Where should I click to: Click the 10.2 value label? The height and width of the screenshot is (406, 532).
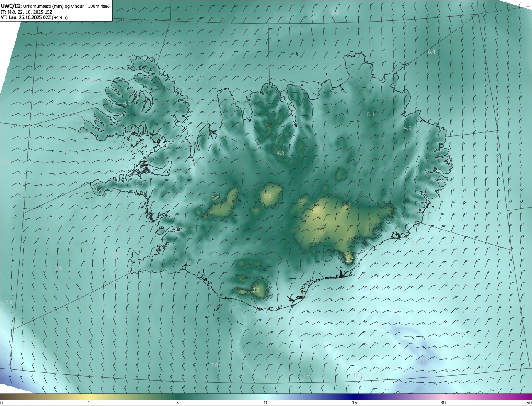tap(358, 375)
